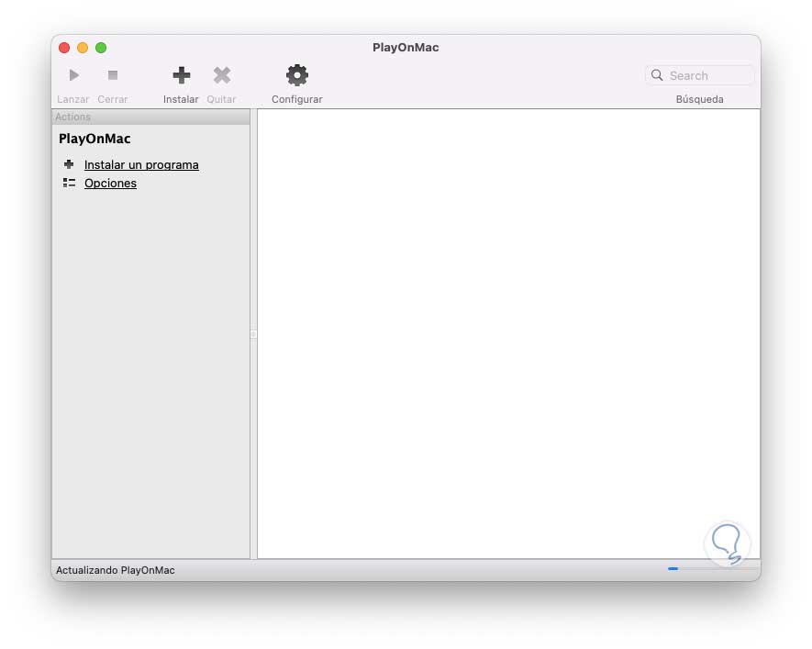
Task: Open Configurar gear icon
Action: pyautogui.click(x=296, y=75)
